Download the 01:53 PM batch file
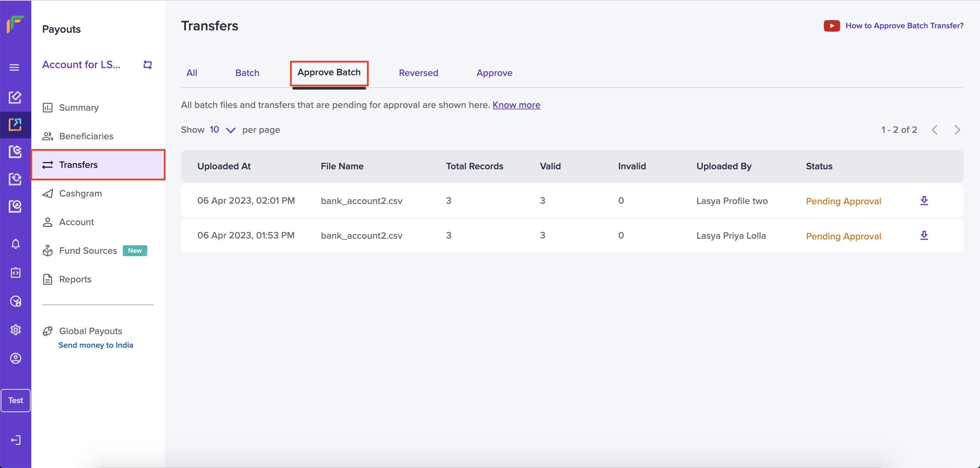Screen dimensions: 980x468 924,235
